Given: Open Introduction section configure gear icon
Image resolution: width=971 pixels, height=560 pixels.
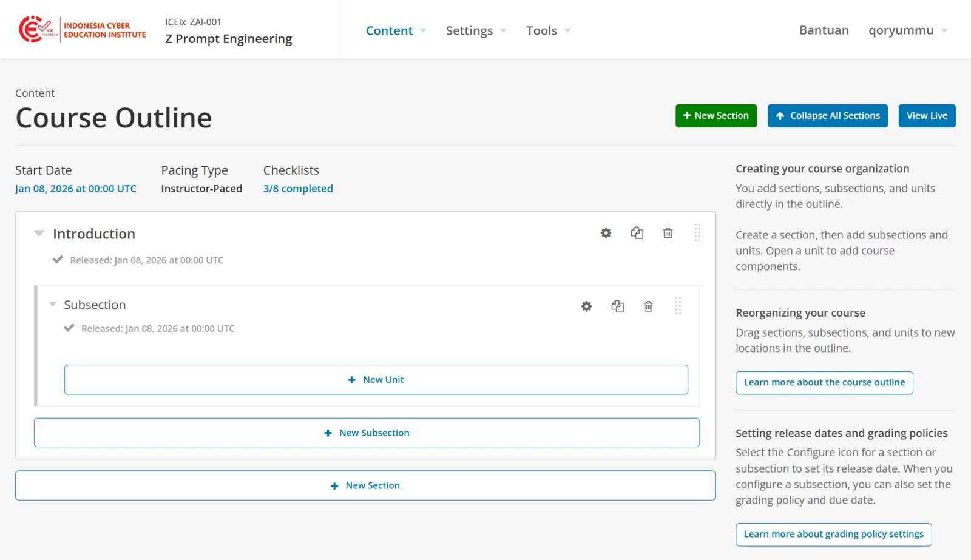Looking at the screenshot, I should [x=606, y=233].
